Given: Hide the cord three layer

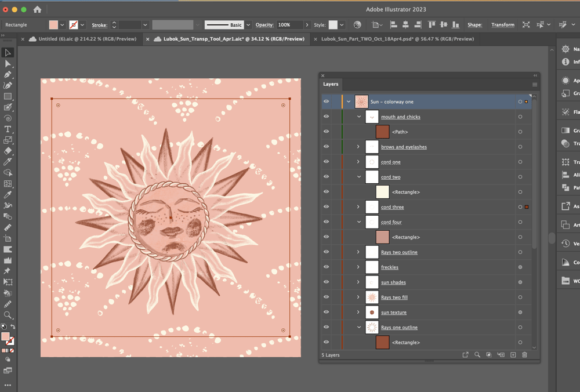Looking at the screenshot, I should click(x=326, y=206).
